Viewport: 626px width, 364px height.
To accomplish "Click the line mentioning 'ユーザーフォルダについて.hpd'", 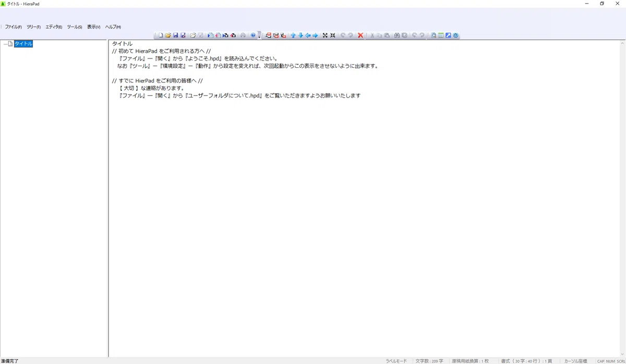I will point(240,95).
